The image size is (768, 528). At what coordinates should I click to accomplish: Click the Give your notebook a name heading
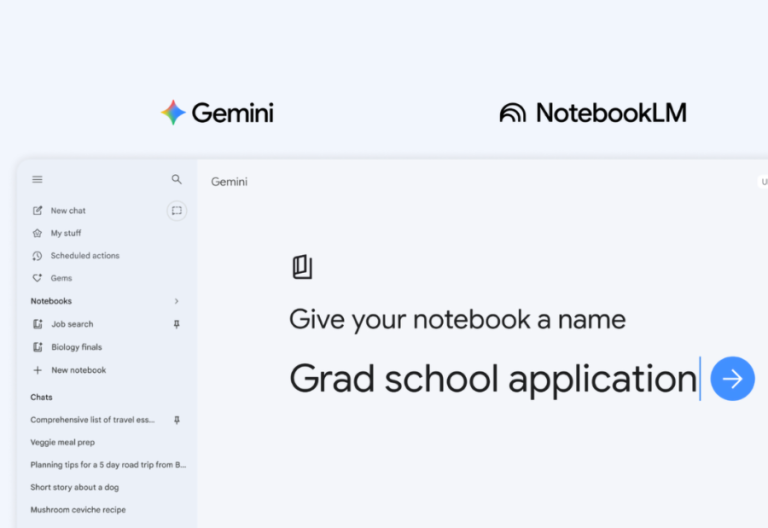click(x=457, y=320)
